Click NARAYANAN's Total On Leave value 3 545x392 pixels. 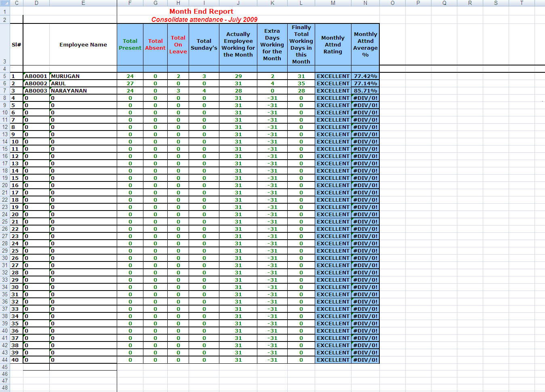pos(178,91)
